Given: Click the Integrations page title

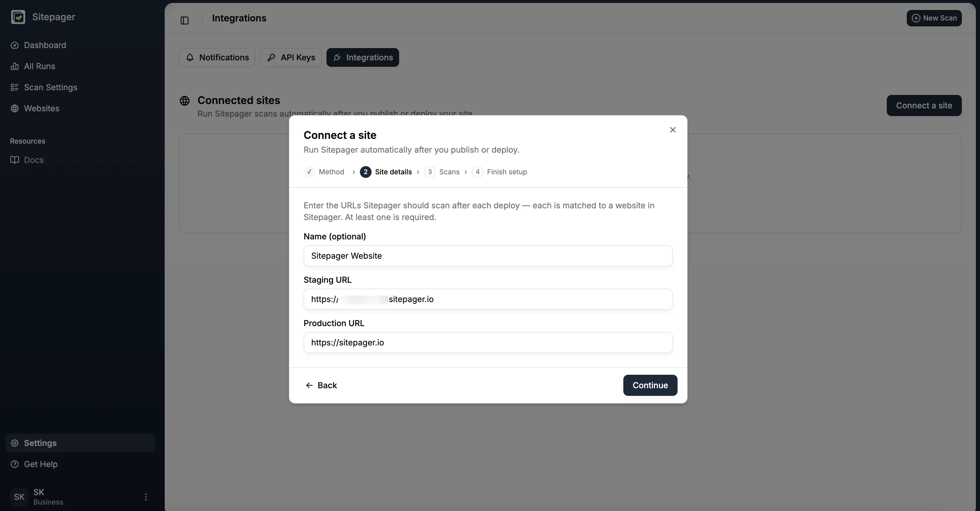Looking at the screenshot, I should pyautogui.click(x=239, y=18).
